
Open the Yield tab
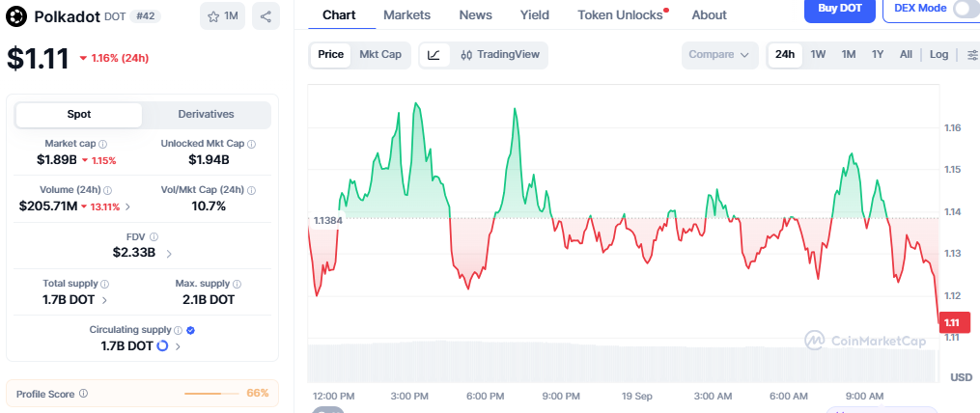[535, 15]
